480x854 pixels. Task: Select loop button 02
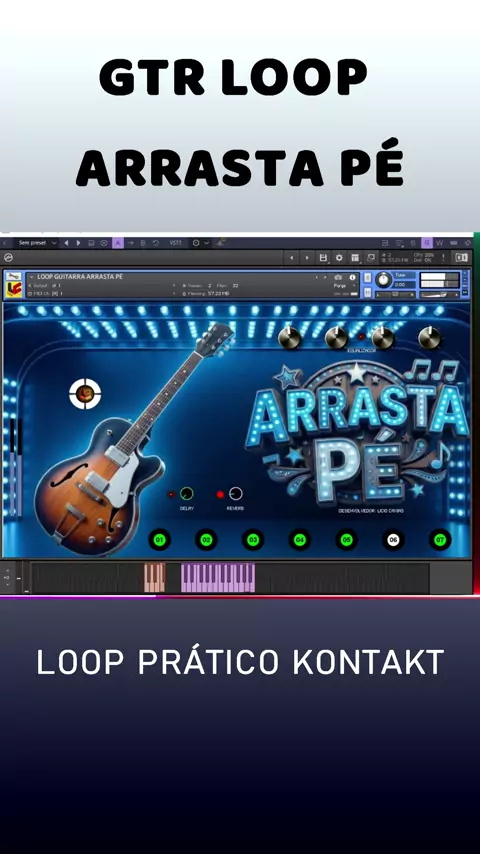coord(206,540)
